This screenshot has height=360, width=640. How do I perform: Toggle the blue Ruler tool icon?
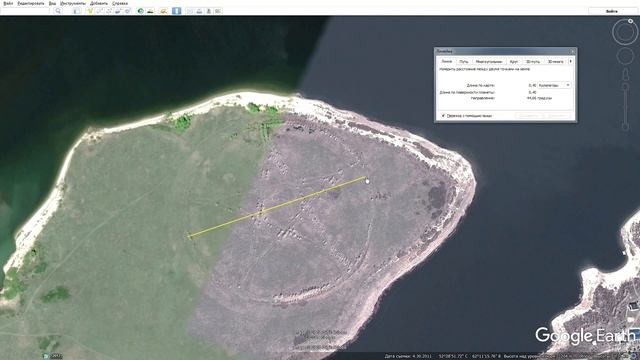pos(176,11)
